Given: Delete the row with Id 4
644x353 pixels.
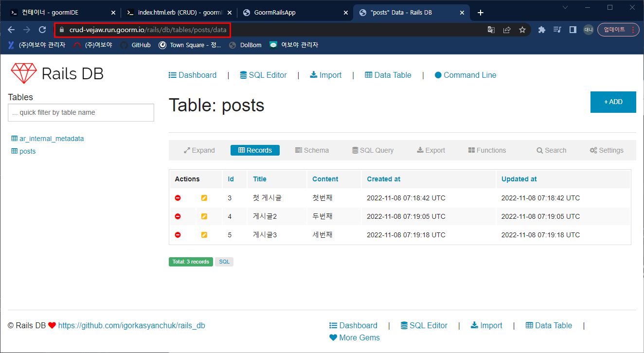Looking at the screenshot, I should (x=178, y=216).
